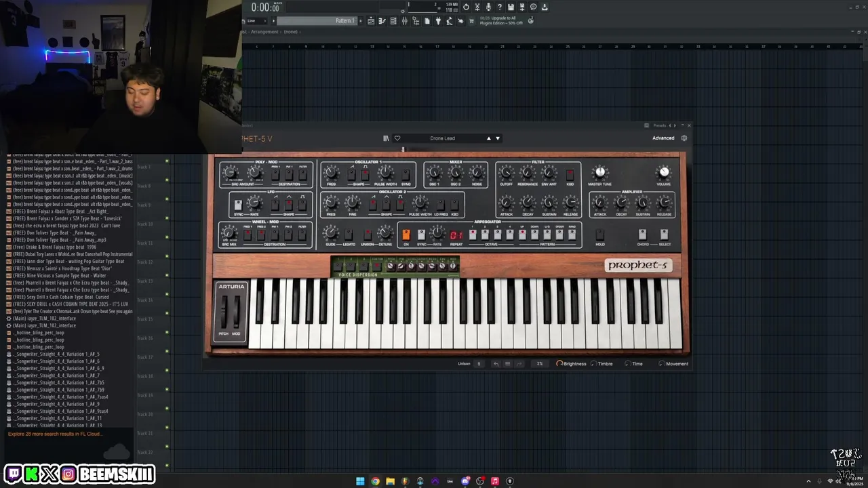This screenshot has width=868, height=488.
Task: Click the FL Studio cut scissors icon
Action: [x=477, y=7]
